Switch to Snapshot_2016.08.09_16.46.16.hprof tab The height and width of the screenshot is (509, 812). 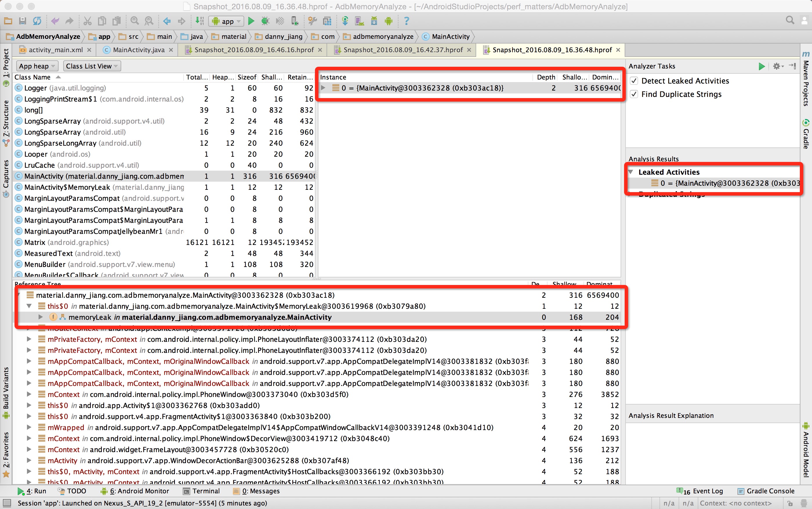click(254, 50)
